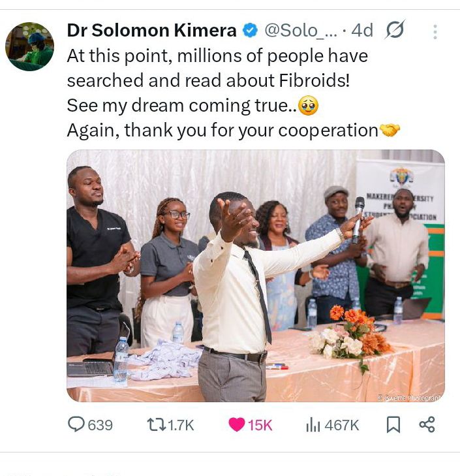Image resolution: width=460 pixels, height=476 pixels.
Task: Open the three-dot more options menu
Action: pos(435,31)
